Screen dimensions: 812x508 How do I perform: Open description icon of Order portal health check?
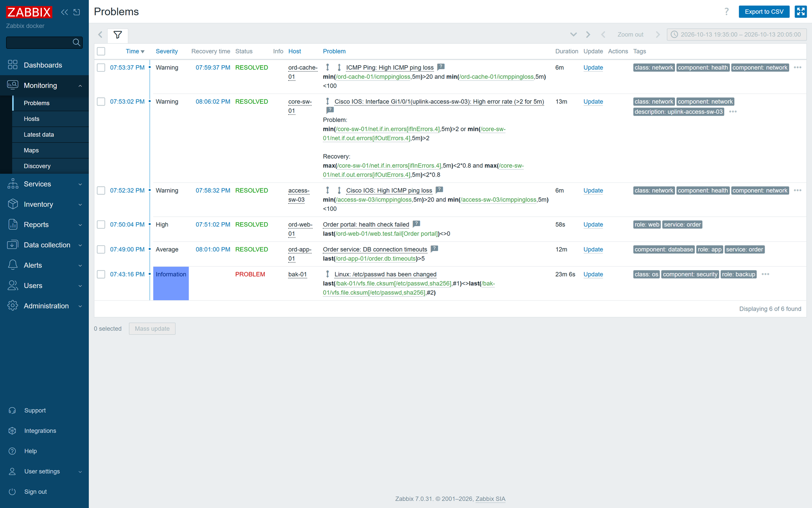416,224
